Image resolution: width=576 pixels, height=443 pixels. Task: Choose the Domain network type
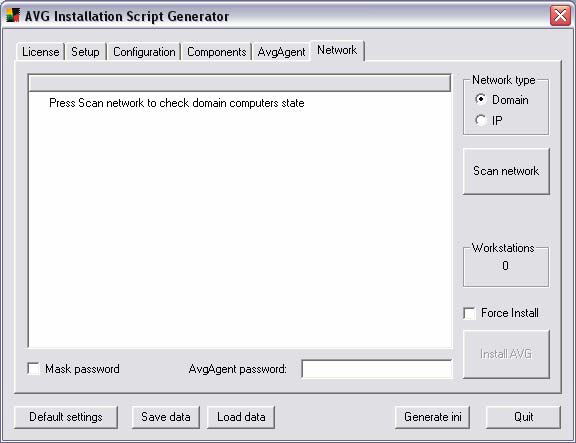[501, 100]
